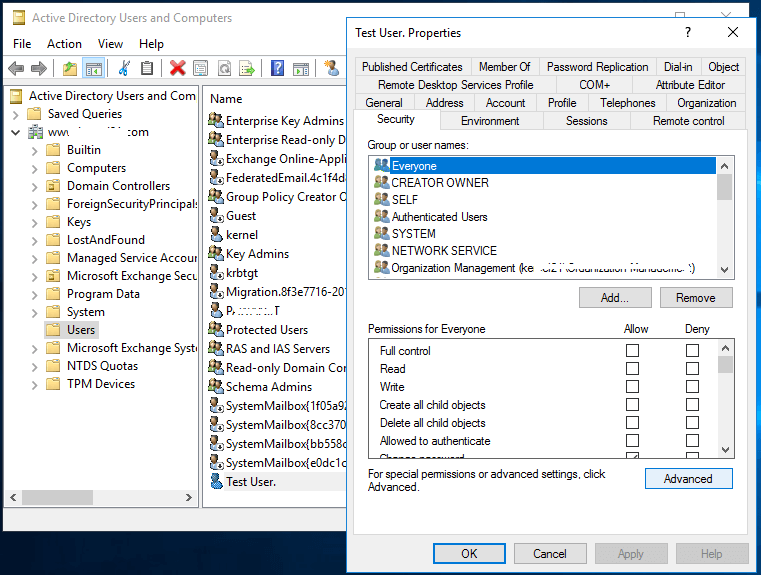Click the Export List toolbar icon

[x=247, y=68]
